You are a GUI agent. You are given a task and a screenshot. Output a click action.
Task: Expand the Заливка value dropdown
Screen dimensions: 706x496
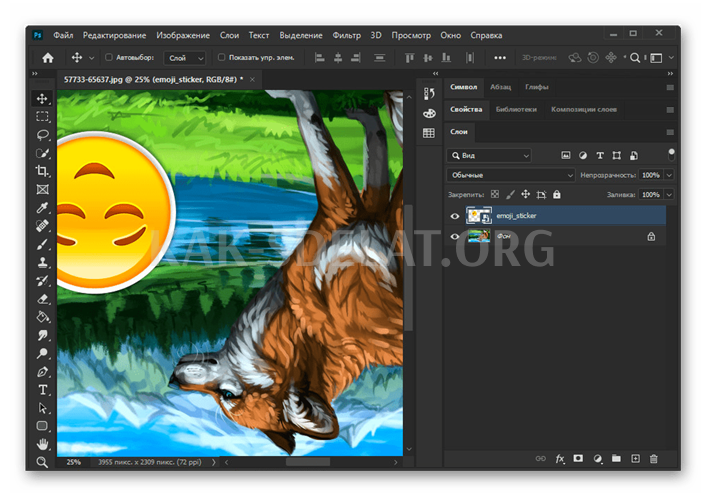point(670,194)
